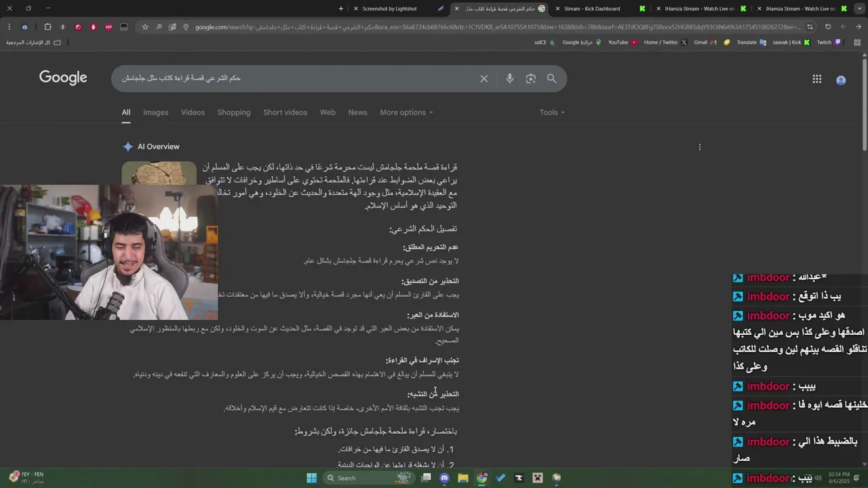Open the zoom magnifier icon in address bar

[159, 27]
